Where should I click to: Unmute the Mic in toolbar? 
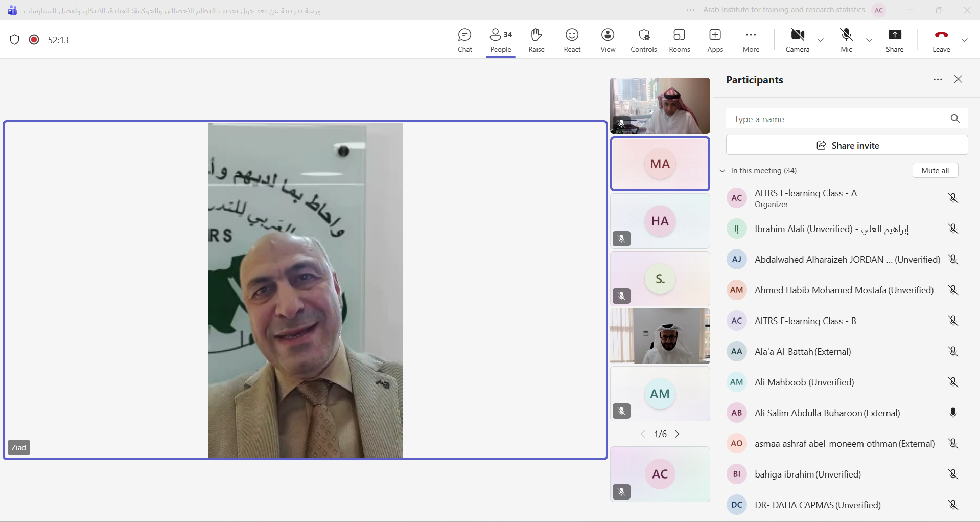click(x=846, y=40)
